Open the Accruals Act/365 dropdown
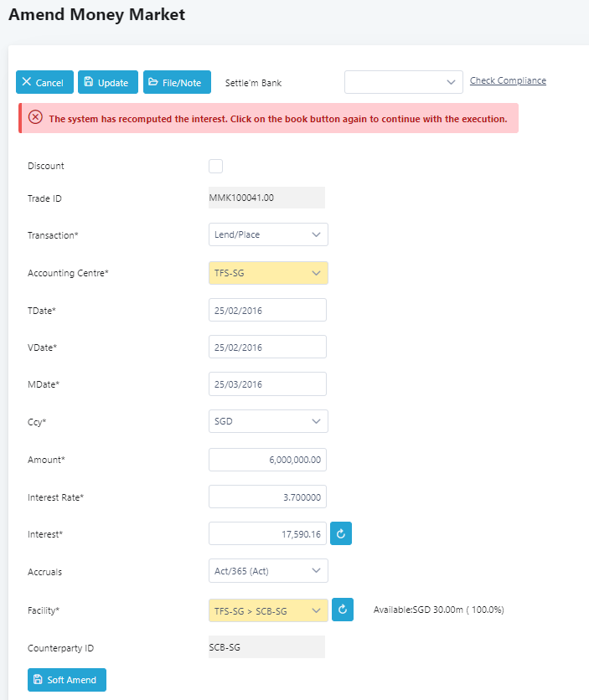Image resolution: width=589 pixels, height=700 pixels. [268, 570]
